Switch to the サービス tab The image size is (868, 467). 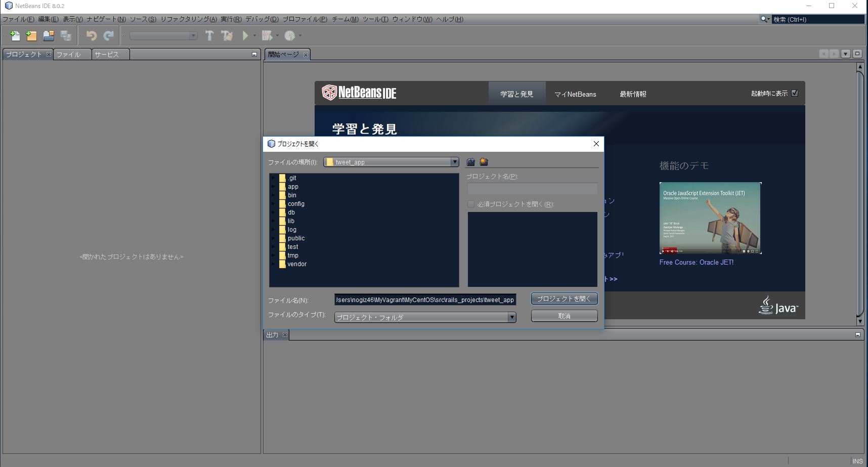click(108, 54)
